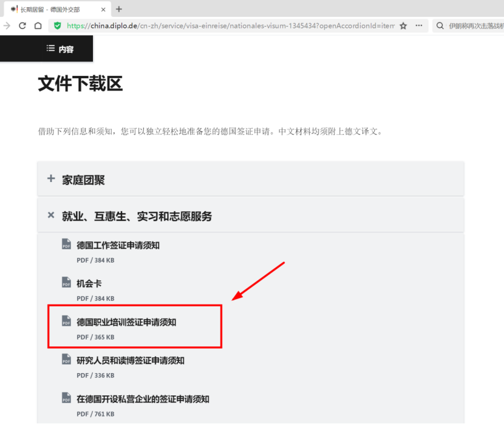Expand the 家庭团聚 section
Image resolution: width=504 pixels, height=424 pixels.
pos(83,180)
